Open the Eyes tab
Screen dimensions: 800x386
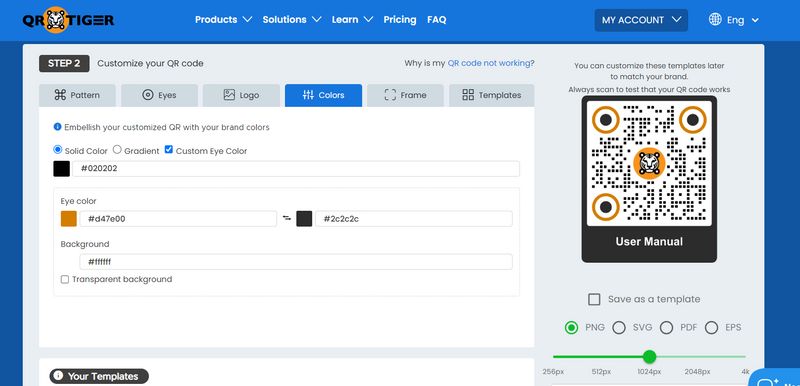159,95
